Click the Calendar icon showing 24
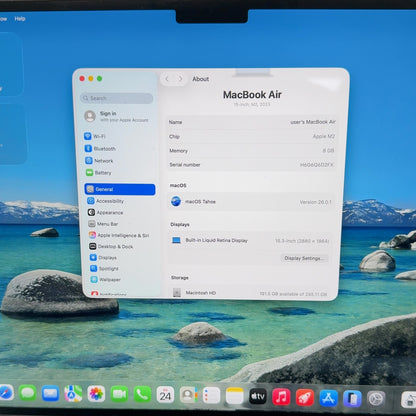This screenshot has height=416, width=416. [165, 395]
